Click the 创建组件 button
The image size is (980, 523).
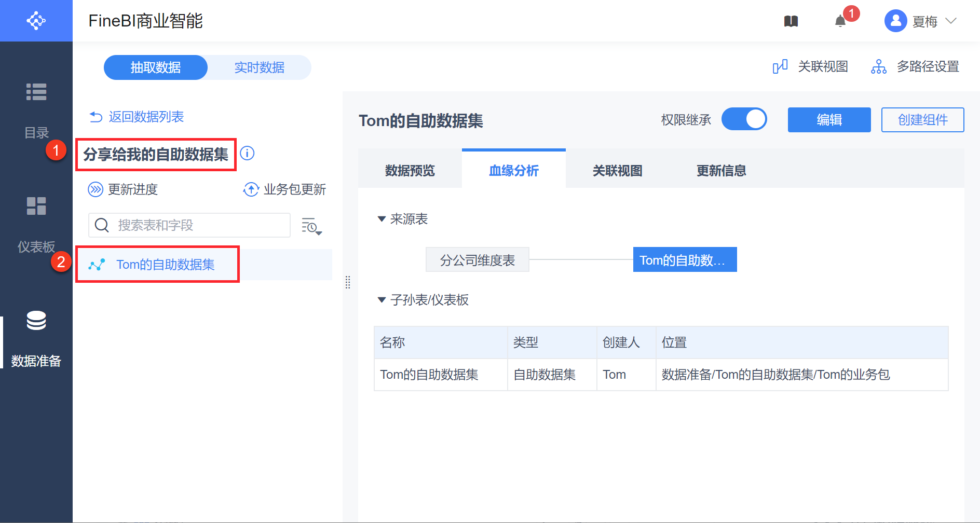coord(923,120)
